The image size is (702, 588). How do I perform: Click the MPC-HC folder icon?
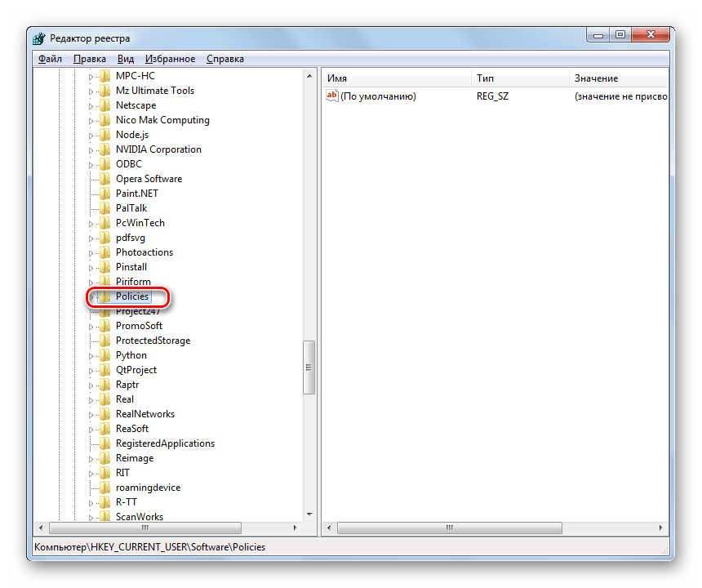click(x=105, y=76)
